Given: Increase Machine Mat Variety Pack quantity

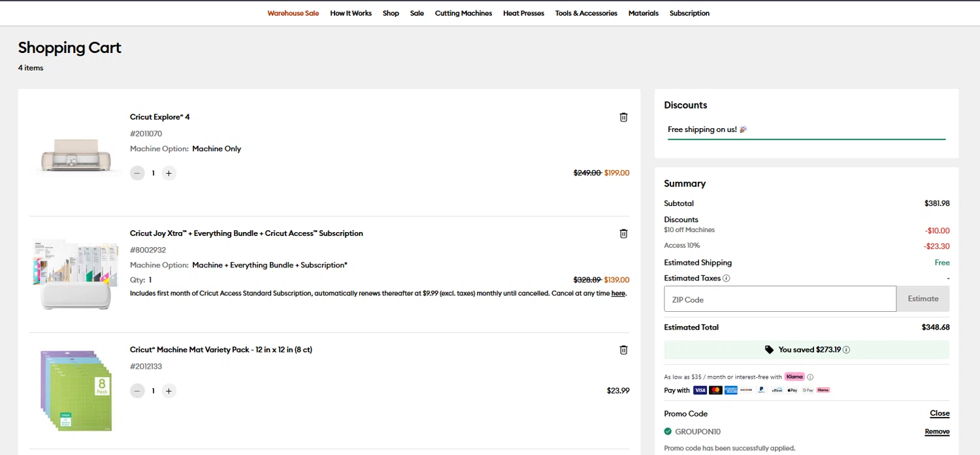Looking at the screenshot, I should pyautogui.click(x=169, y=391).
